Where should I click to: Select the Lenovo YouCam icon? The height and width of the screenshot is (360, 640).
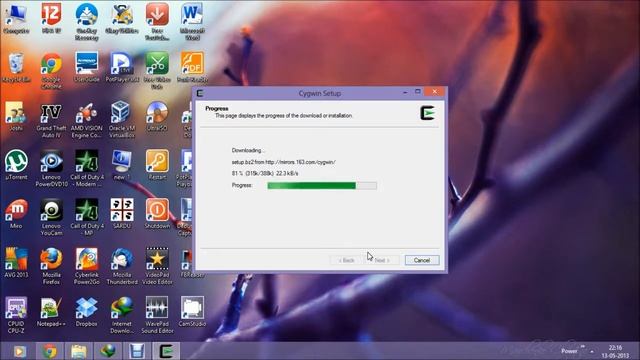pyautogui.click(x=51, y=217)
